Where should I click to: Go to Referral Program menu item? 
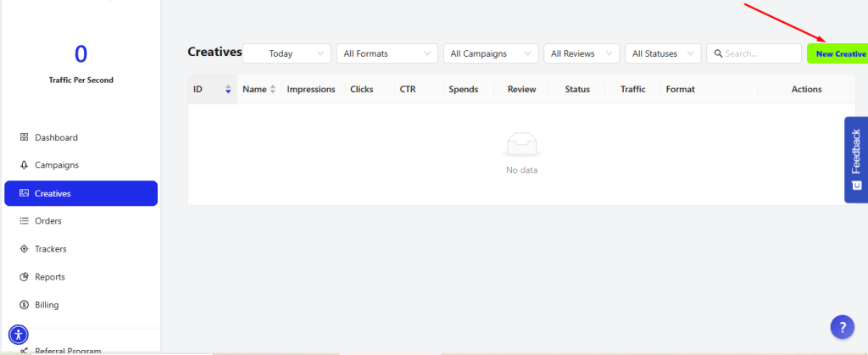[68, 350]
